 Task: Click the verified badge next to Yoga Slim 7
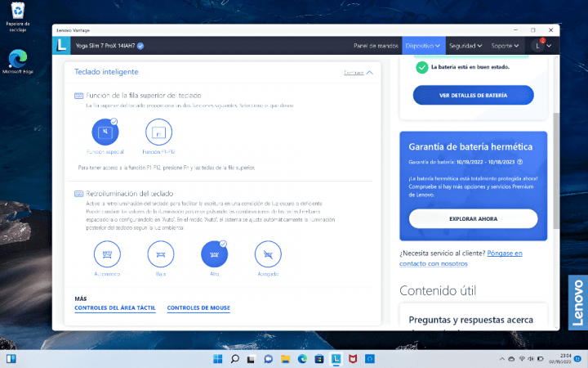140,46
